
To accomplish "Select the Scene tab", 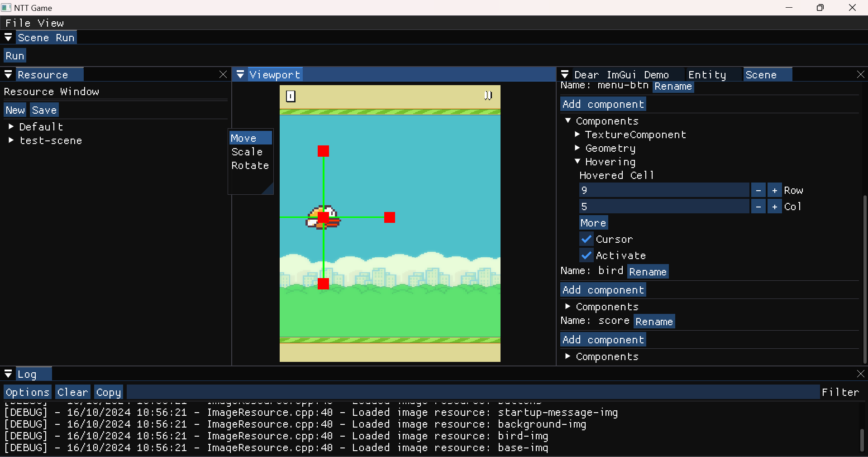I will click(x=768, y=75).
